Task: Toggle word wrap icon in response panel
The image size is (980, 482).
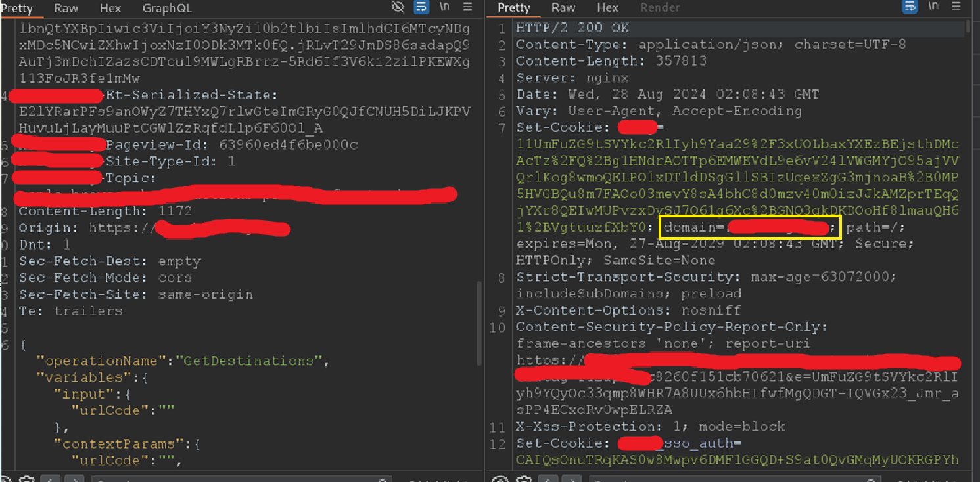Action: [910, 7]
